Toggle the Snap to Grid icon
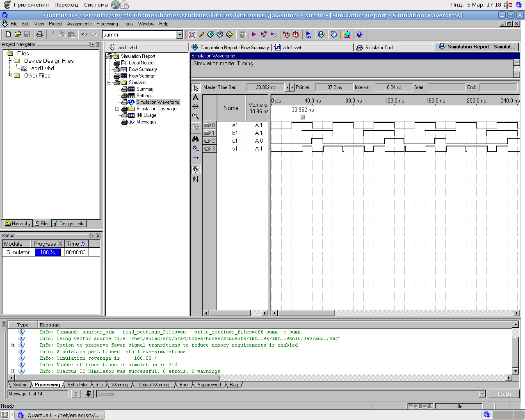Screen dimensions: 525x420 tap(196, 169)
